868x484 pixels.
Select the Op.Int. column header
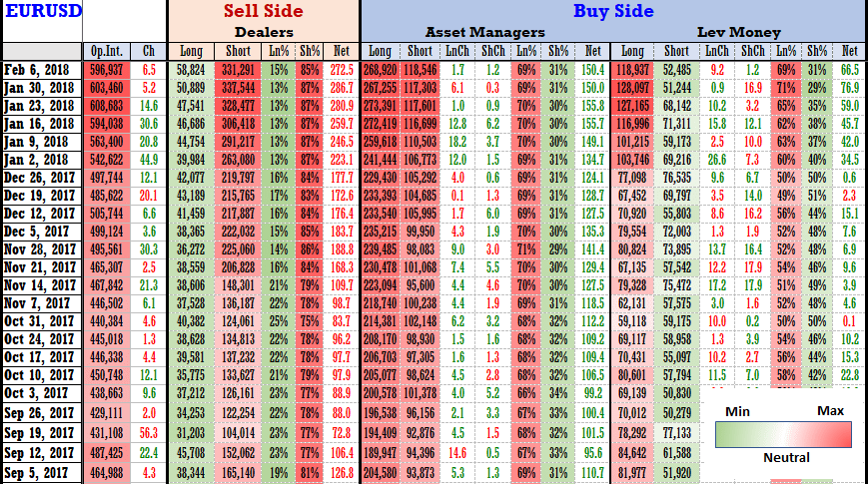(106, 51)
